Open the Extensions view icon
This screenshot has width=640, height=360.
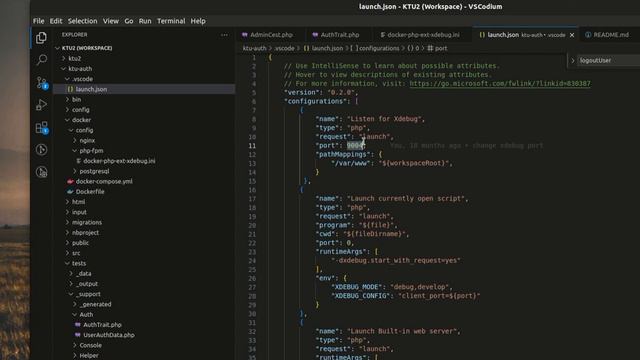(x=42, y=128)
